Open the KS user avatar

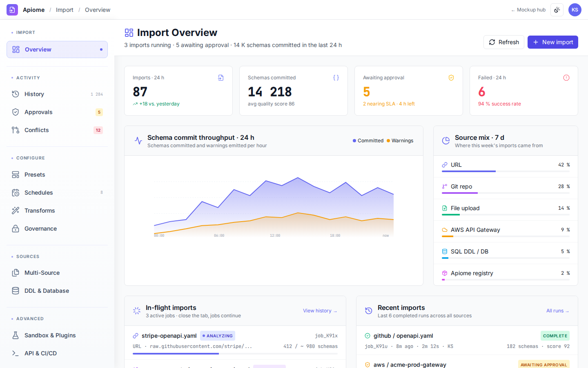pyautogui.click(x=575, y=10)
